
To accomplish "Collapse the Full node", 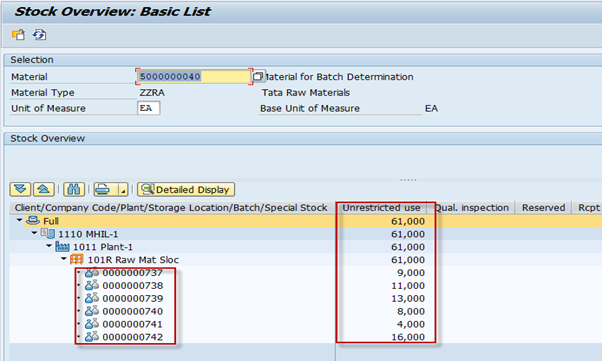I will click(19, 220).
